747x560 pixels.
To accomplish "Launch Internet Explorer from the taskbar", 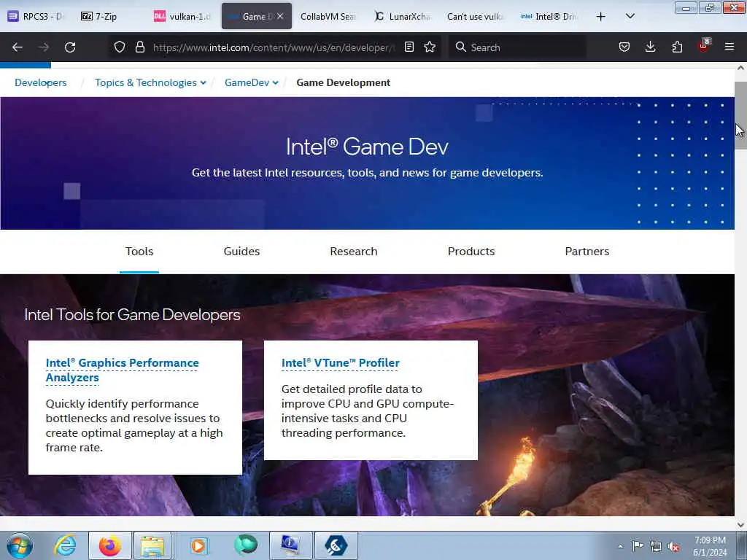I will tap(65, 545).
